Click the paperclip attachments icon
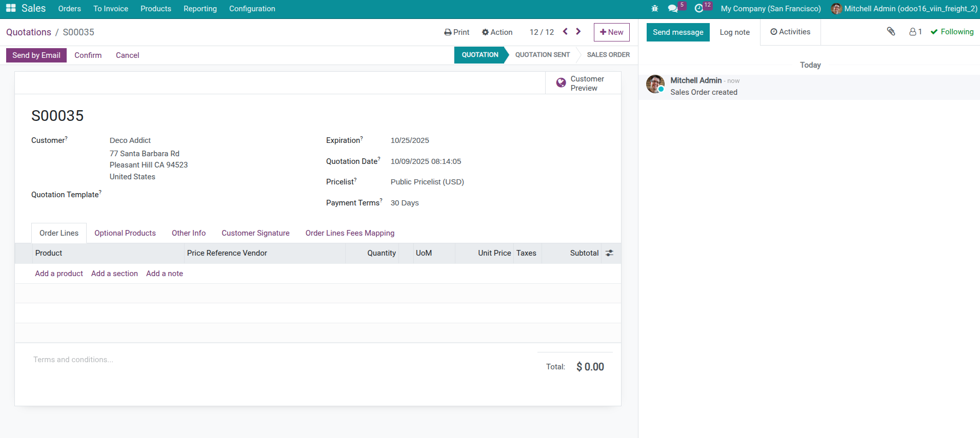This screenshot has height=438, width=980. [891, 32]
